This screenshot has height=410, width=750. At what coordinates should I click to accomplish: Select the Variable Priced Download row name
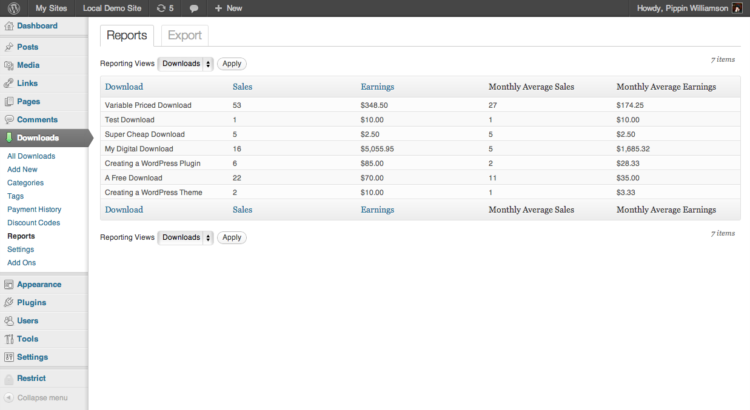(x=148, y=105)
